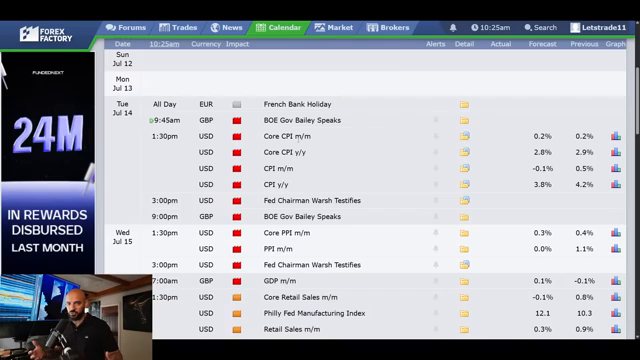
Task: Select the 'Tue Jul 14' date cell
Action: coord(122,109)
